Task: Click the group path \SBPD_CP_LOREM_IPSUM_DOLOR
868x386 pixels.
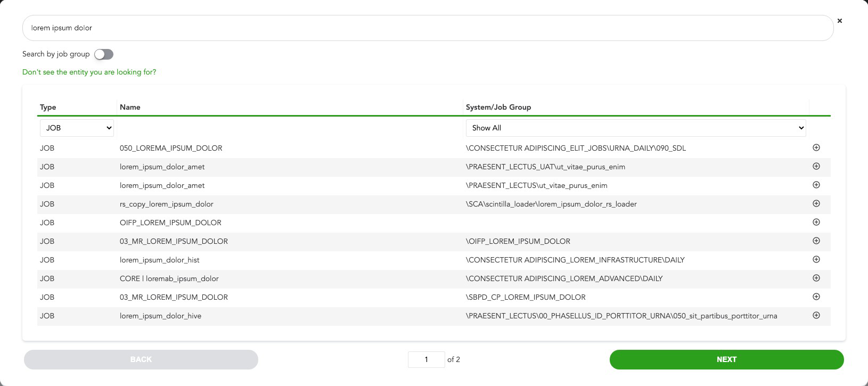Action: [526, 297]
